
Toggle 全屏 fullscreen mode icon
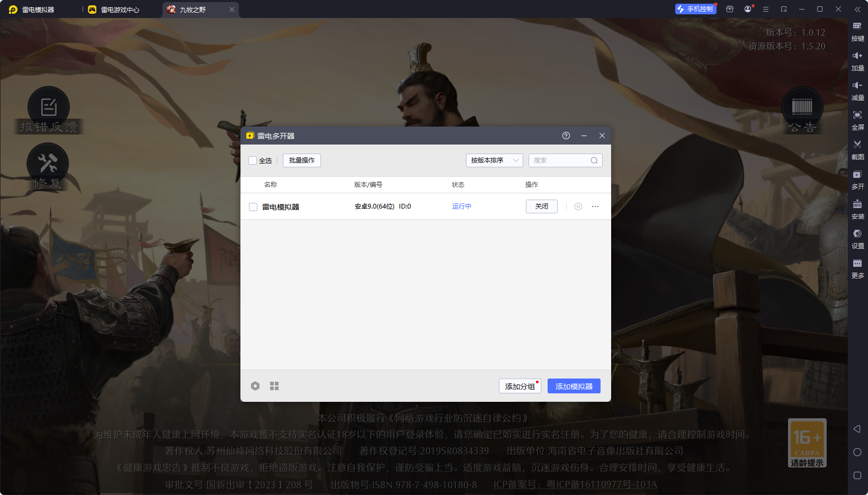pos(857,115)
